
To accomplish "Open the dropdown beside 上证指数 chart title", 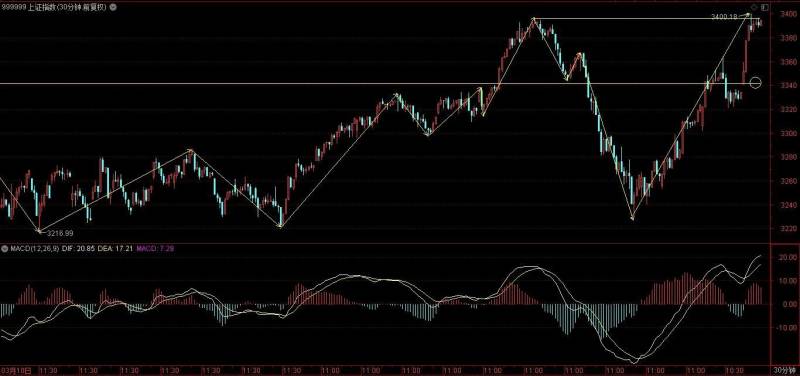I will 113,7.
